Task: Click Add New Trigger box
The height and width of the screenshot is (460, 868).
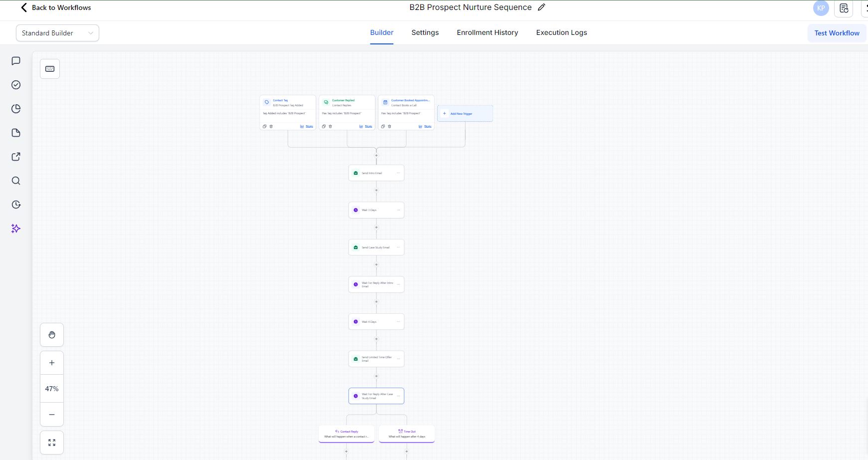Action: (x=465, y=114)
